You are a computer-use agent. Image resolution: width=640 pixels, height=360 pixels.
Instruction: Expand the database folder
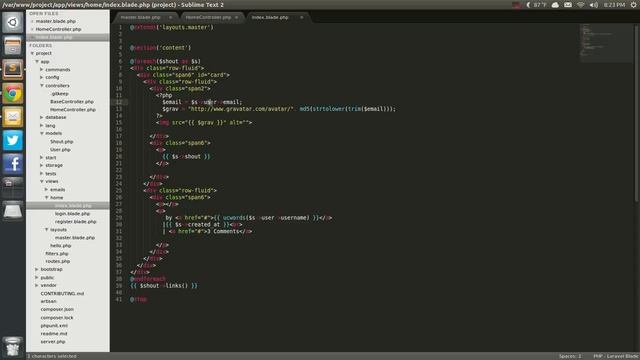(42, 118)
